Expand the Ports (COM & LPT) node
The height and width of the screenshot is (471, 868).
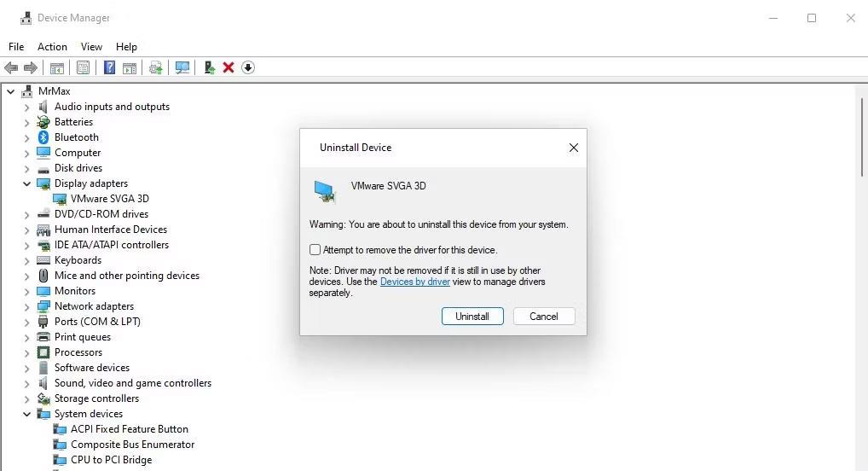pos(26,322)
